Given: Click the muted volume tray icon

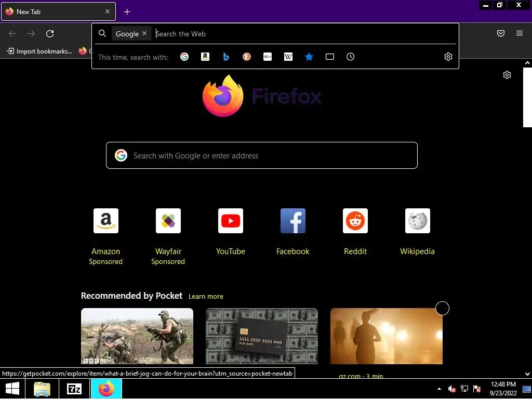Looking at the screenshot, I should click(x=451, y=389).
